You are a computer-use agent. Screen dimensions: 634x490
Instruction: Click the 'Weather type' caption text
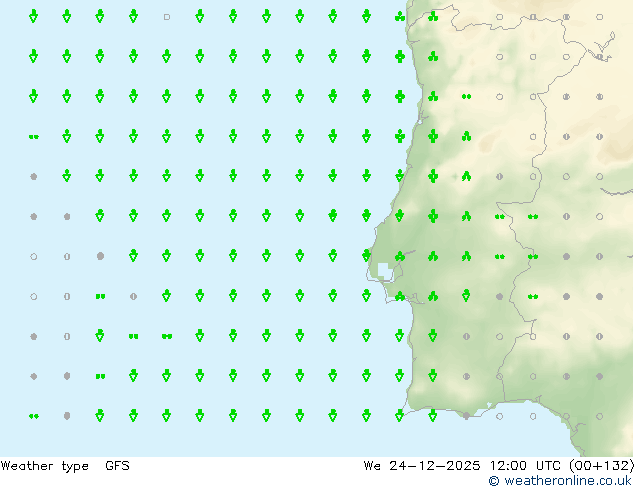coord(44,466)
